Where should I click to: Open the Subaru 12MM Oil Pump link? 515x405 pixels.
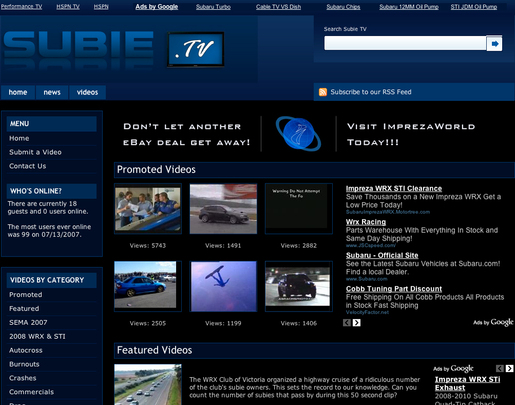pyautogui.click(x=409, y=7)
